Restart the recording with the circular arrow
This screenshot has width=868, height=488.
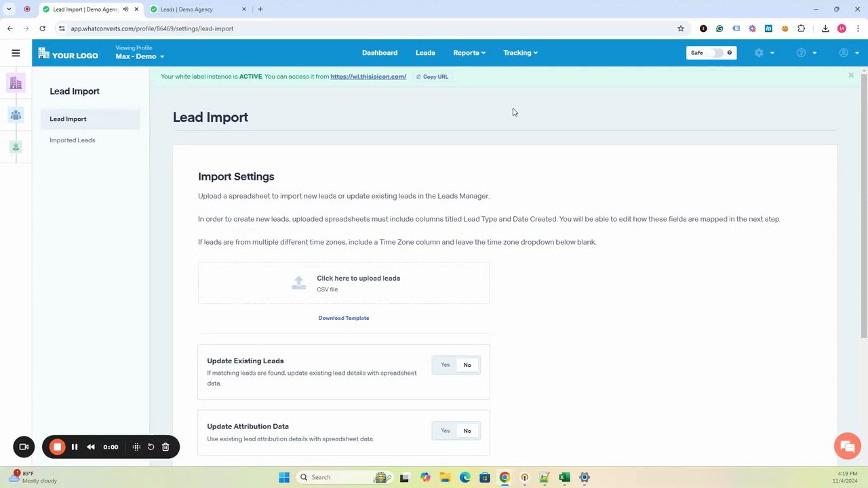tap(151, 447)
